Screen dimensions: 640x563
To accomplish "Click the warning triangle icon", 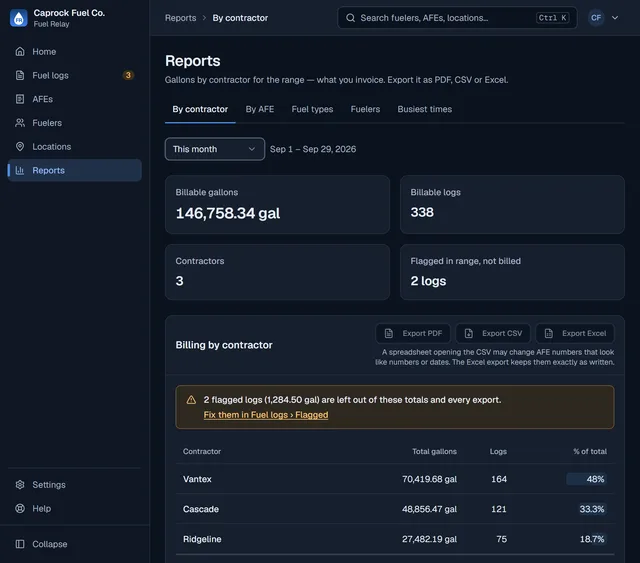I will pyautogui.click(x=191, y=400).
